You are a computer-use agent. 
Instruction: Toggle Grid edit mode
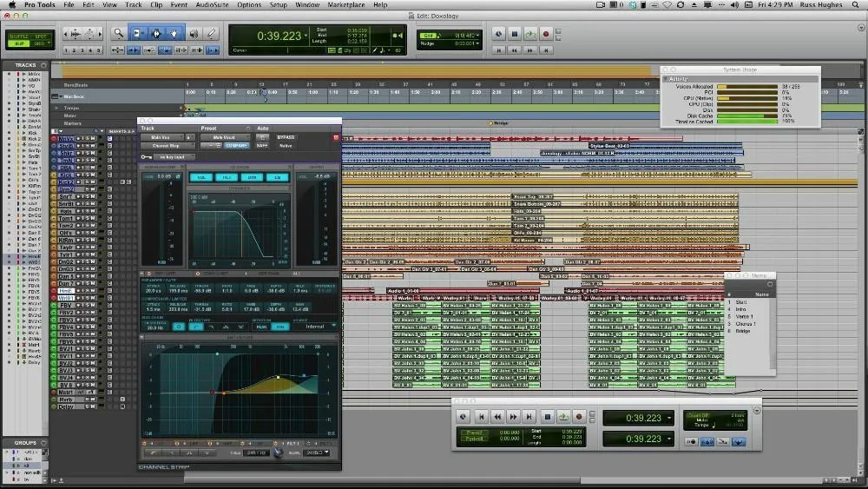41,43
